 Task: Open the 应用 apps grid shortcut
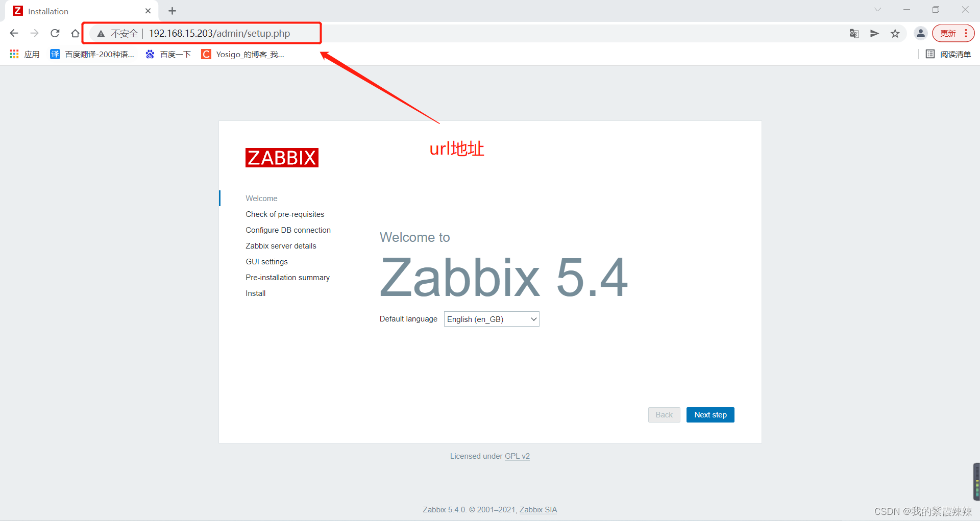(24, 54)
